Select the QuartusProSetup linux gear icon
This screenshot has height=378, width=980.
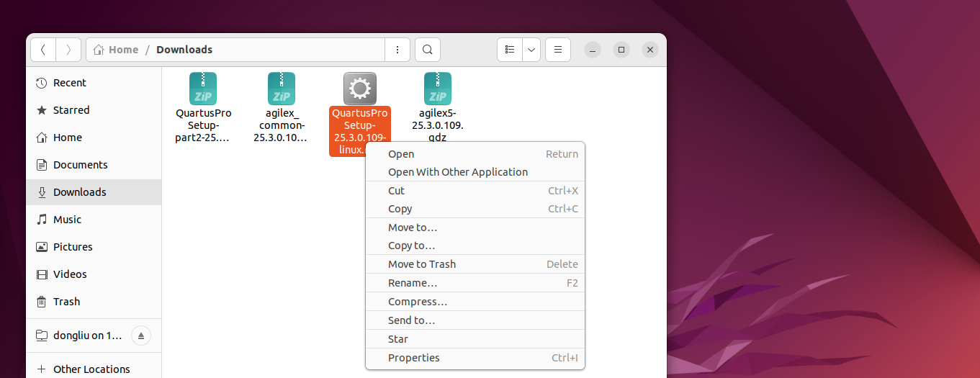point(360,89)
